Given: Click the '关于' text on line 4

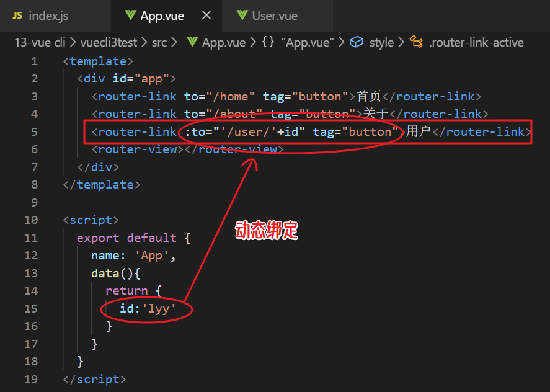Looking at the screenshot, I should point(376,114).
